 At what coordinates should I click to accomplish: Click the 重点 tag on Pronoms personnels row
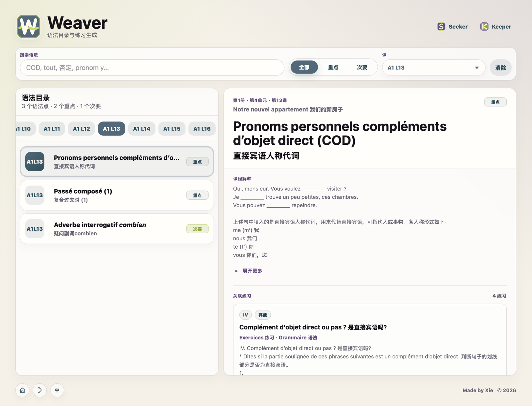point(198,162)
